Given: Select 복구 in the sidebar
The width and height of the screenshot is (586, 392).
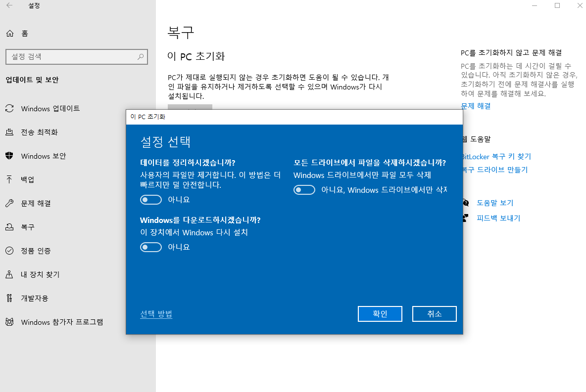Looking at the screenshot, I should (63, 227).
